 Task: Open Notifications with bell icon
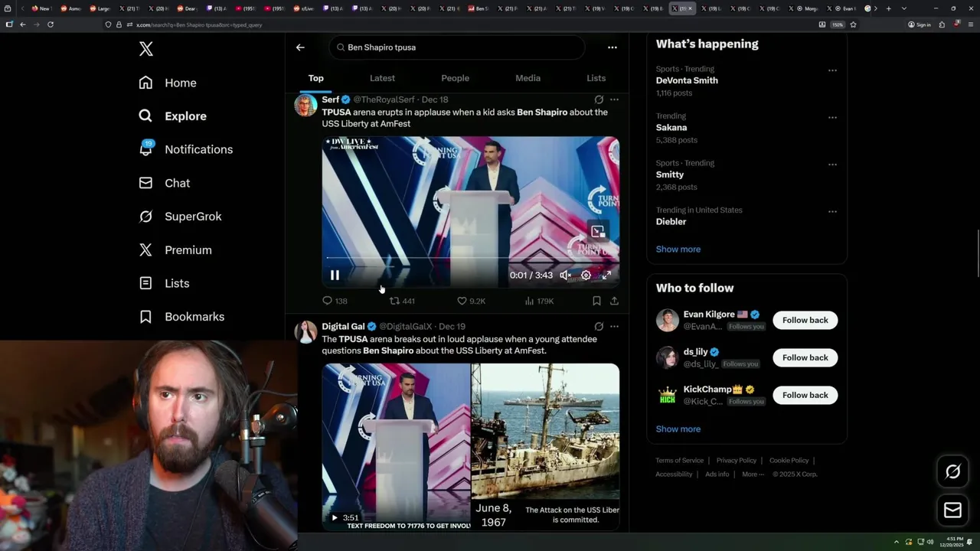(185, 149)
